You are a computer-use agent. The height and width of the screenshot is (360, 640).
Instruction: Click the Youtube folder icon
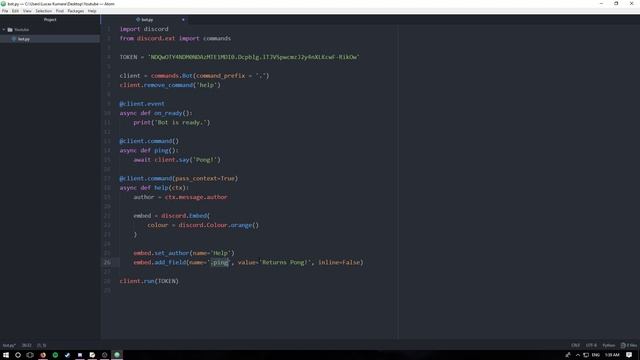click(10, 29)
